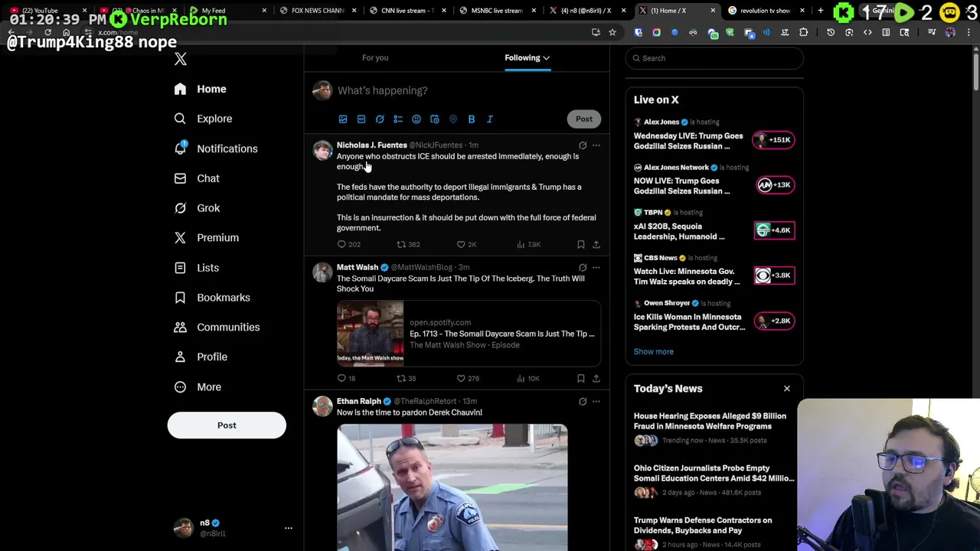Open the emoji picker in the composer
Viewport: 980px width, 551px height.
[x=416, y=119]
